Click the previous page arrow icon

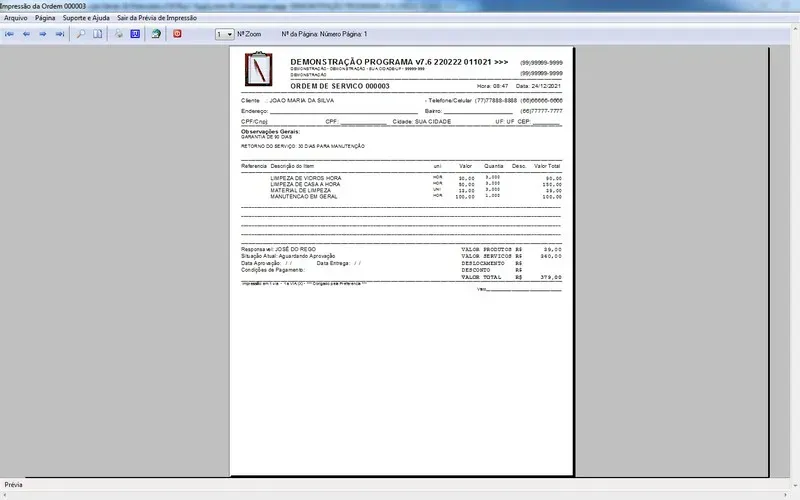click(x=26, y=34)
